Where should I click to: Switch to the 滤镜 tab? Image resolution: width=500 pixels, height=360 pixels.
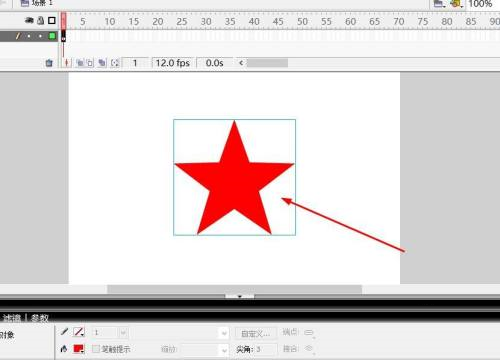point(12,318)
